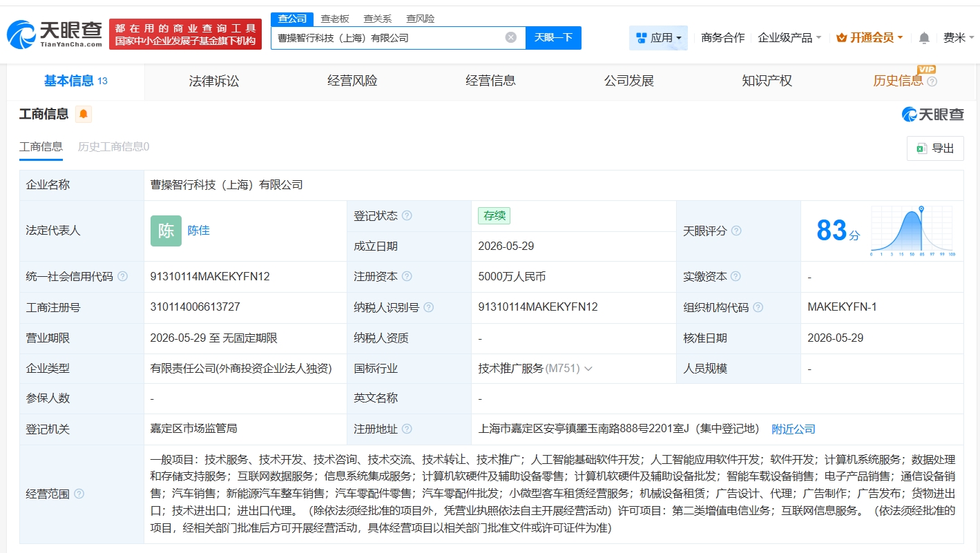
Task: Click the help icon next to 组织机构代码
Action: coord(758,307)
